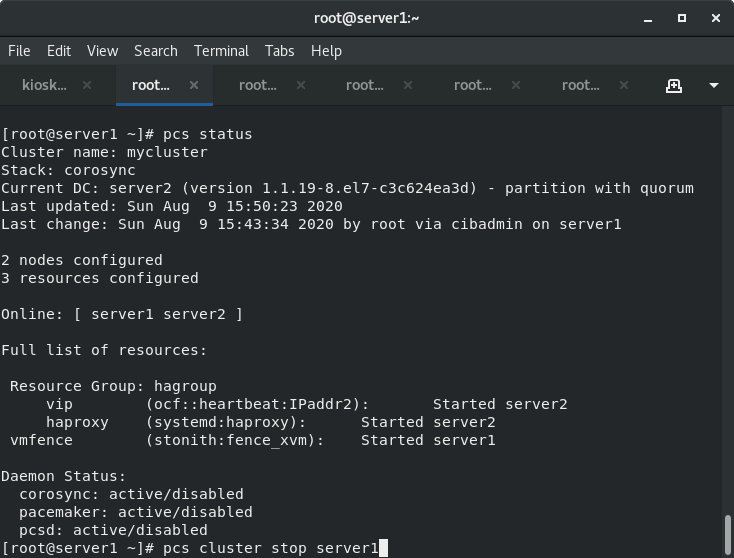Click '2 nodes configured' text
Screen dimensions: 734x558
pyautogui.click(x=82, y=260)
